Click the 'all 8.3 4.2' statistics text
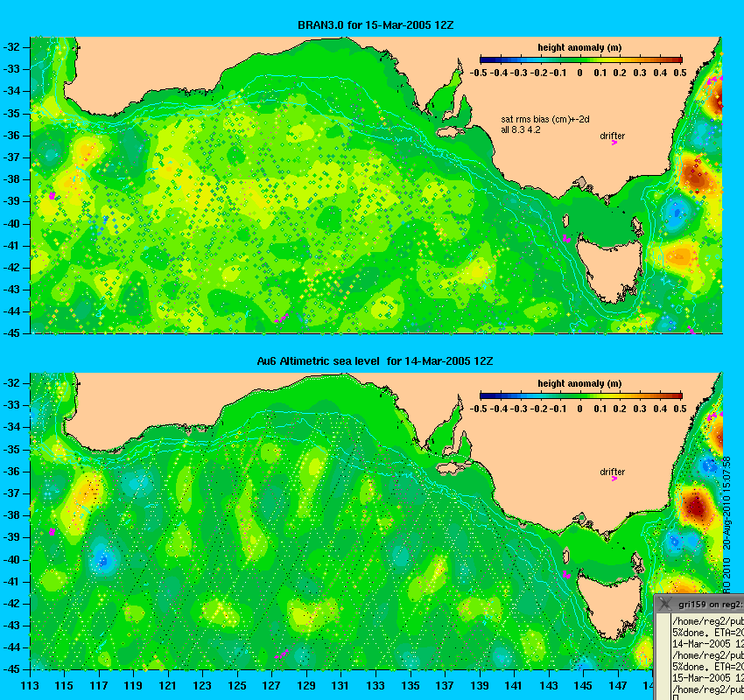Image resolution: width=744 pixels, height=700 pixels. tap(521, 129)
